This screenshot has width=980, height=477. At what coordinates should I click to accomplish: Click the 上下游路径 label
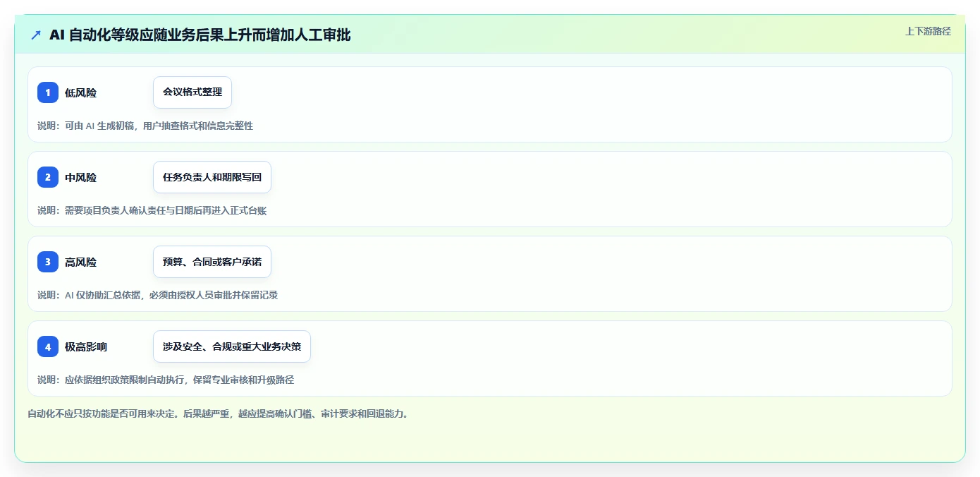928,31
